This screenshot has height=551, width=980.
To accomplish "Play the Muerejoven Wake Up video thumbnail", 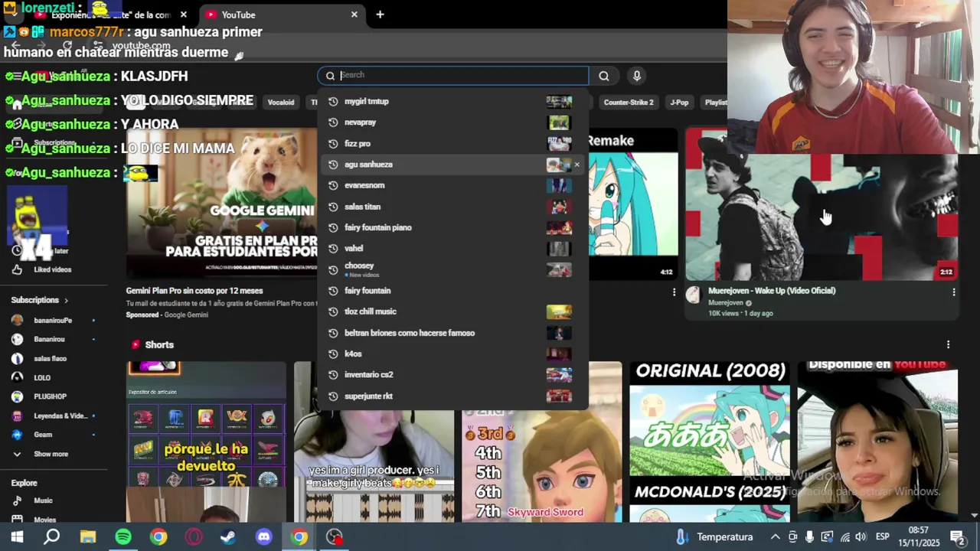I will [822, 204].
